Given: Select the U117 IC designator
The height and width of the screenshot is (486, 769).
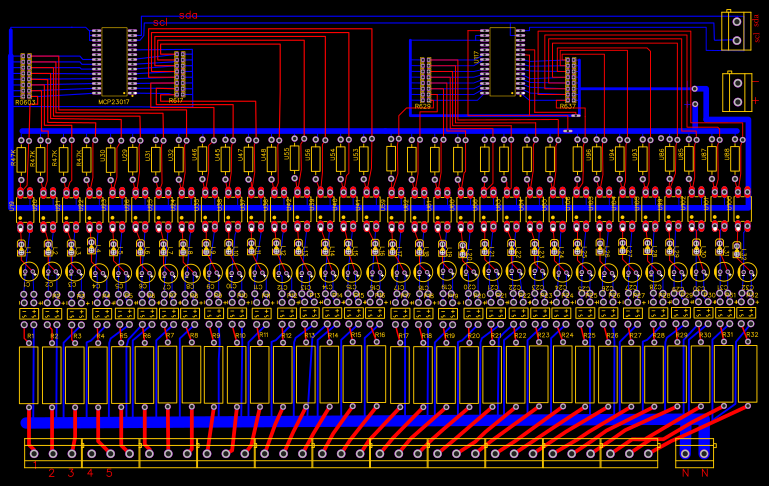Looking at the screenshot, I should click(x=476, y=58).
